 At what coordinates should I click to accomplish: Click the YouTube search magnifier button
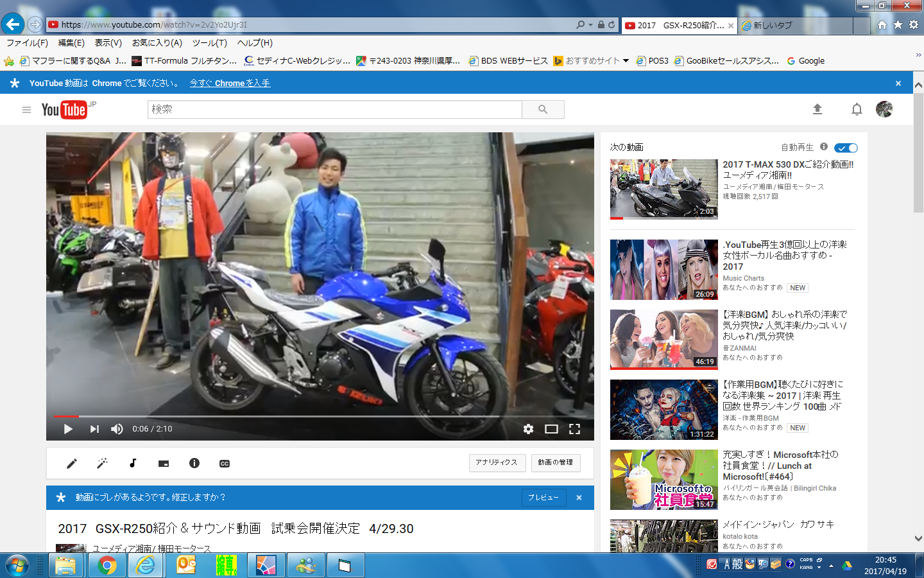point(543,110)
